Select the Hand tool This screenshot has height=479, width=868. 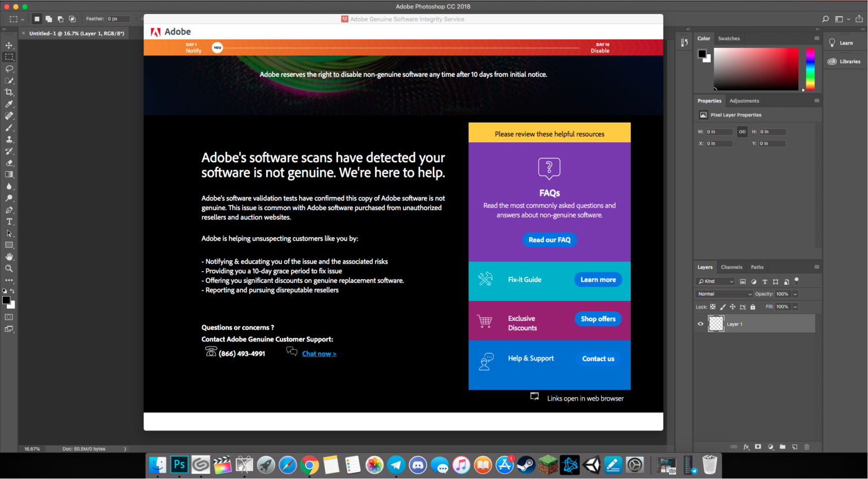coord(9,256)
